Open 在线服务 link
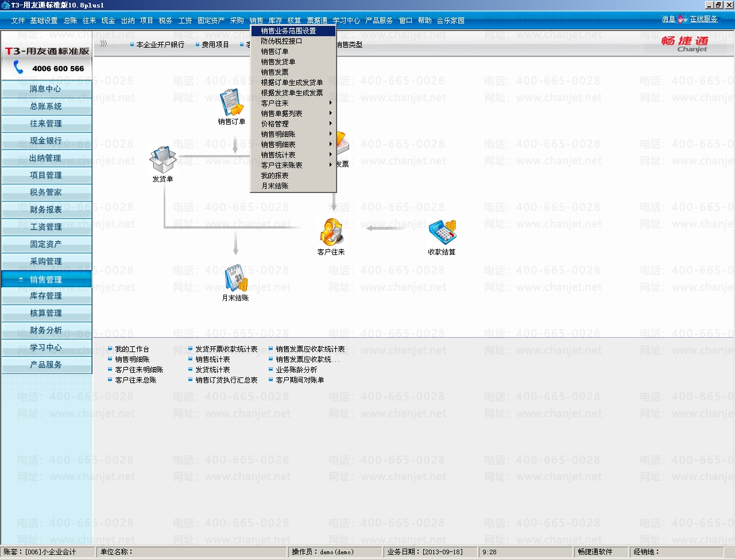735x560 pixels. [703, 19]
